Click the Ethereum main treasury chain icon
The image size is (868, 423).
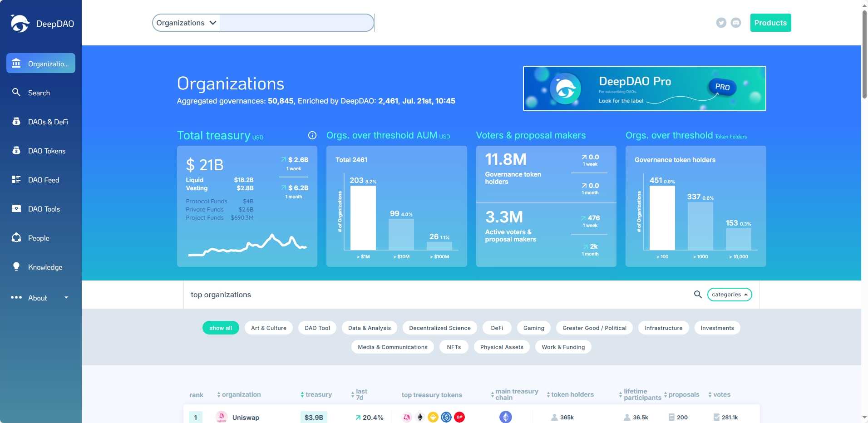pos(506,417)
